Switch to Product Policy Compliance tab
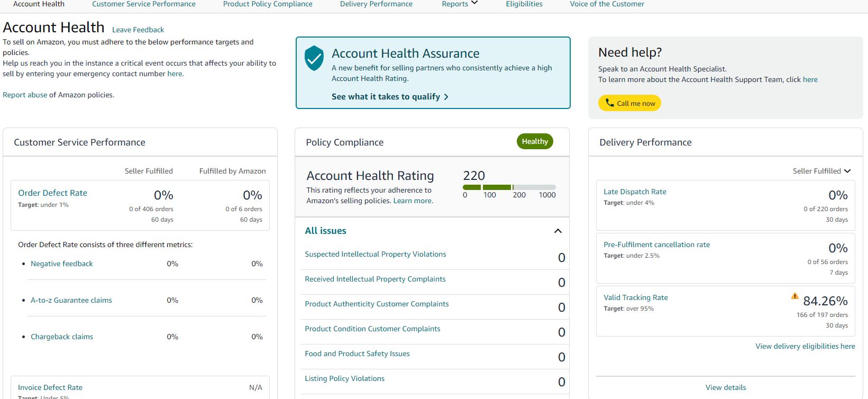 pos(268,4)
